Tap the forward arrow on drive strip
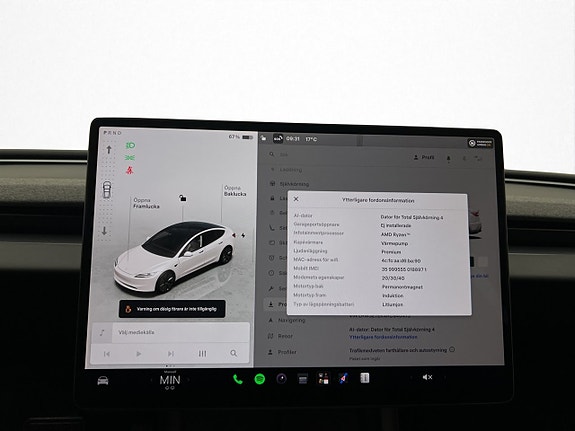Viewport: 575px width, 431px height. click(x=109, y=149)
